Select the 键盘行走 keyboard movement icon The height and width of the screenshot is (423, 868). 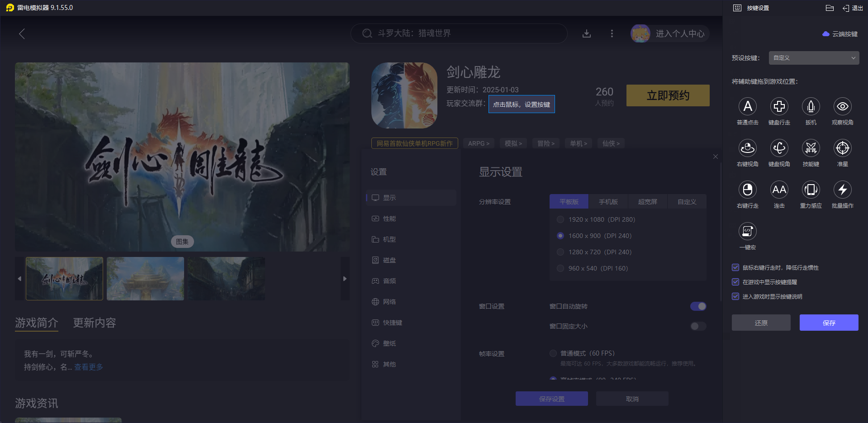[x=779, y=106]
